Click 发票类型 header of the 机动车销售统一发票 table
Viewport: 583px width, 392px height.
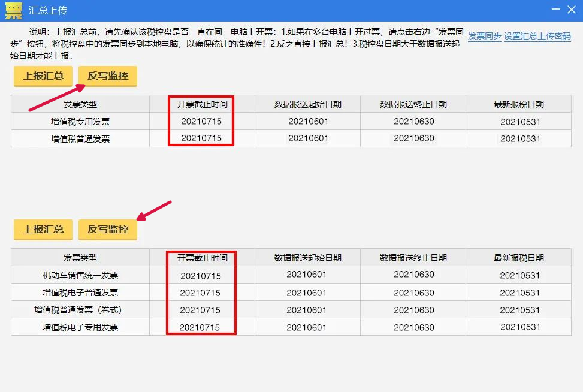coord(80,258)
